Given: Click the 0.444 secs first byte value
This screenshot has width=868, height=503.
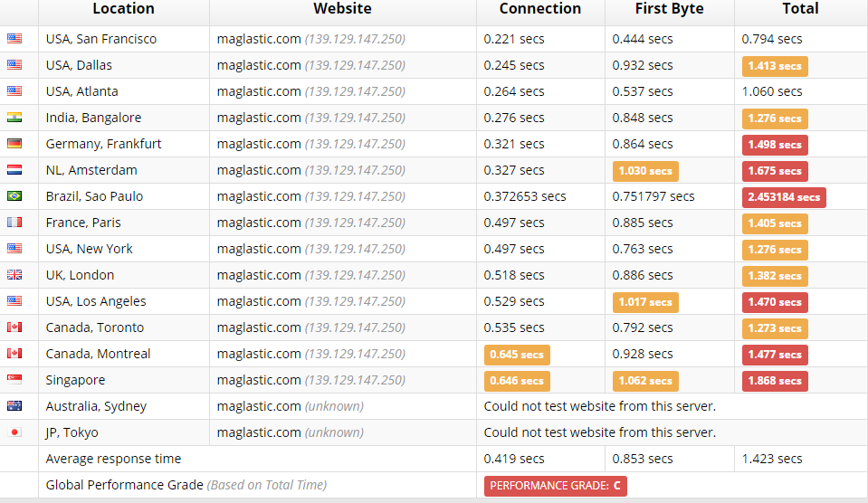Looking at the screenshot, I should (x=642, y=39).
